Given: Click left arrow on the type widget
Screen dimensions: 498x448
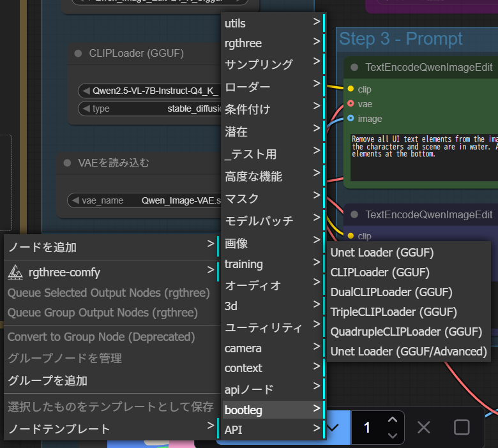Looking at the screenshot, I should pyautogui.click(x=86, y=109).
